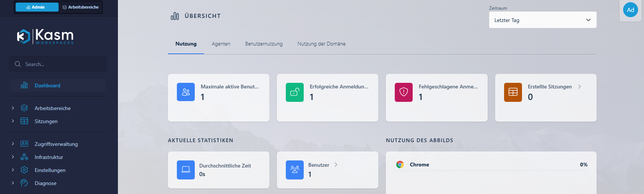Viewport: 644px width, 194px height.
Task: Click the orange table icon for created sessions
Action: coord(513,92)
